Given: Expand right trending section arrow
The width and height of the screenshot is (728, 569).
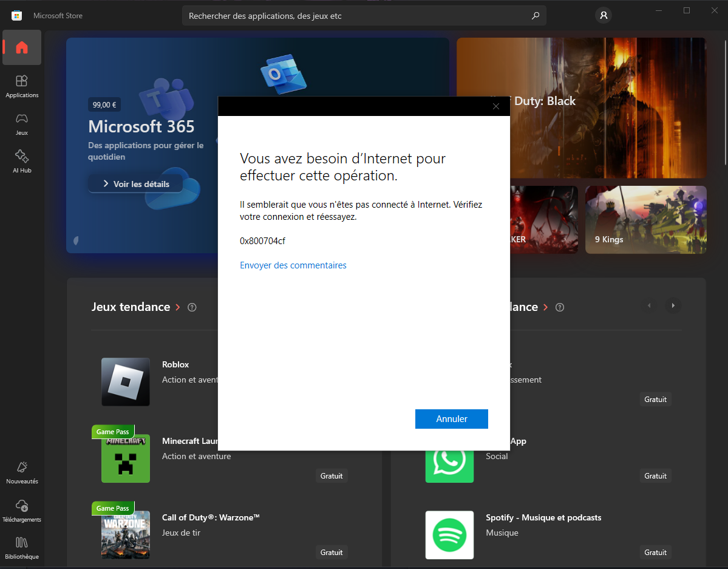Looking at the screenshot, I should coord(545,307).
